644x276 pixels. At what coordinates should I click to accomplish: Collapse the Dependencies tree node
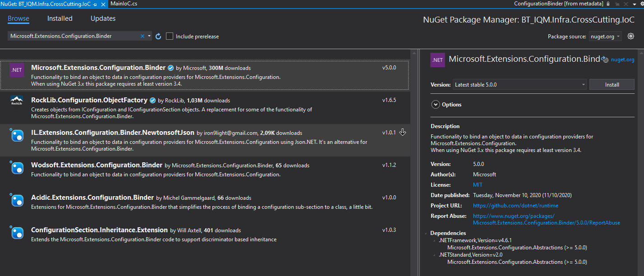pyautogui.click(x=427, y=233)
